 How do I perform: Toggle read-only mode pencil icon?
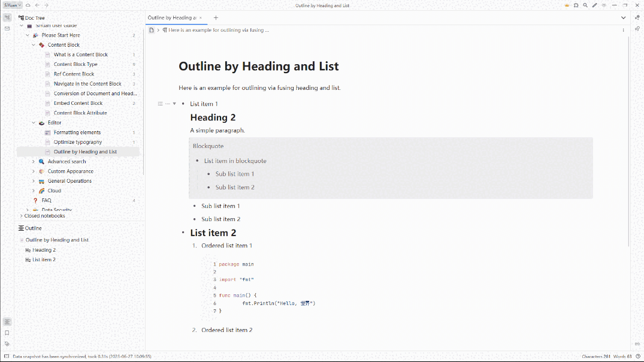(594, 5)
